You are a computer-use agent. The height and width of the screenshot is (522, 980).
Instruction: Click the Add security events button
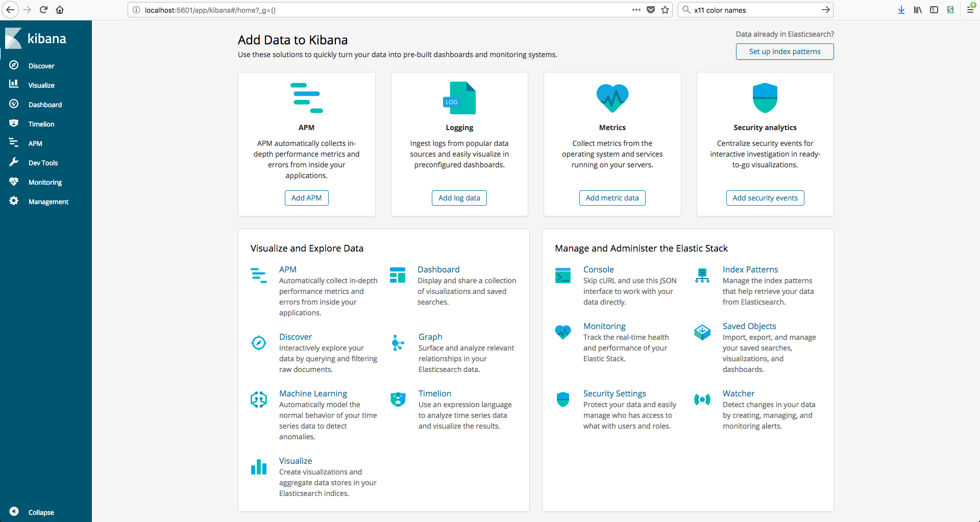click(x=765, y=198)
